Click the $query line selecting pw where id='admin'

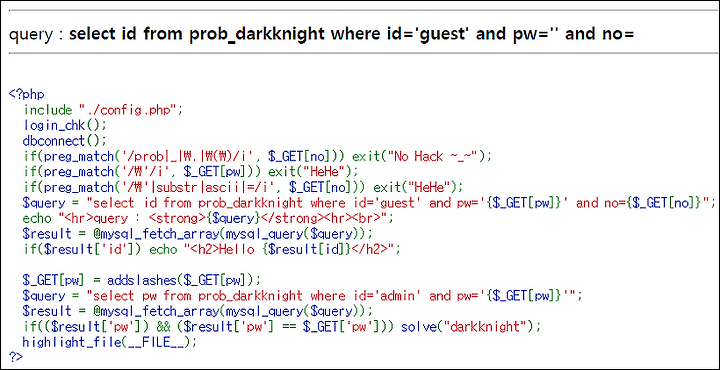coord(303,296)
